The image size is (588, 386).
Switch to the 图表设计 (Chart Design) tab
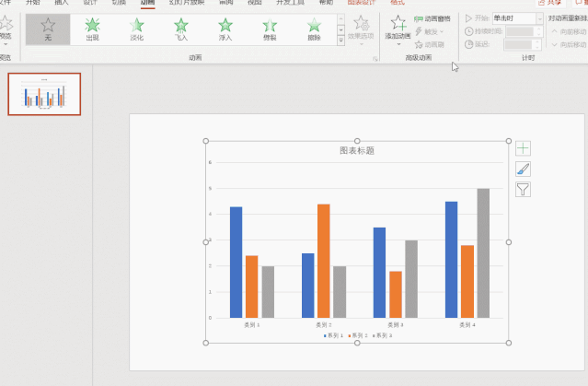[361, 3]
